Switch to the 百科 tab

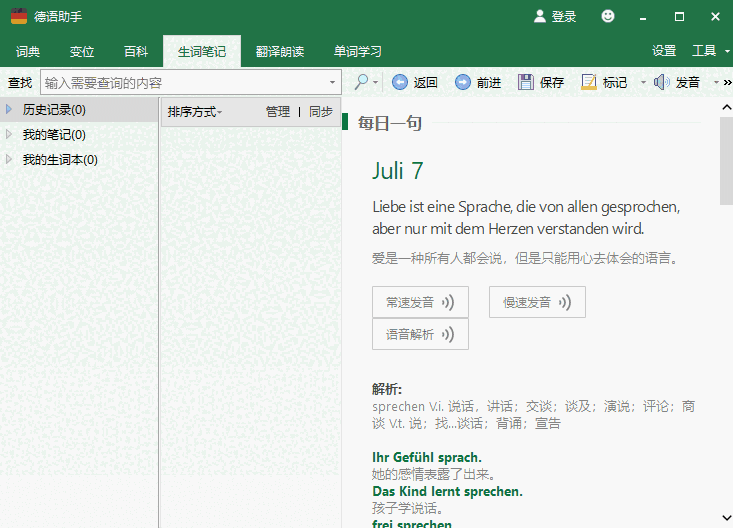(x=136, y=51)
